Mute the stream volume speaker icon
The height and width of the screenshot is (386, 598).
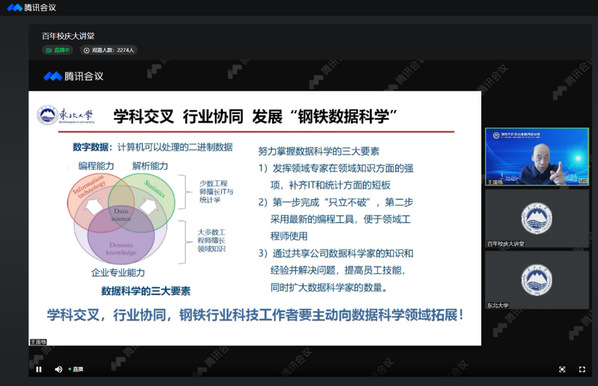(x=58, y=369)
